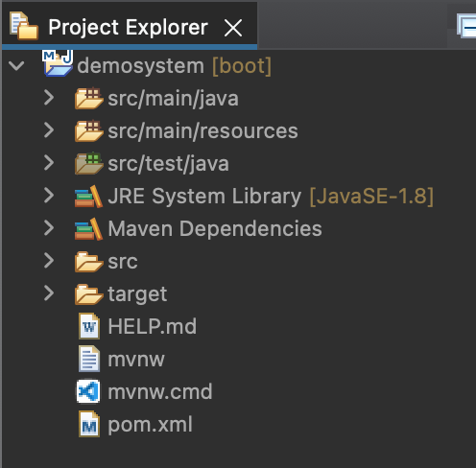Image resolution: width=476 pixels, height=468 pixels.
Task: Expand the target folder
Action: tap(49, 293)
